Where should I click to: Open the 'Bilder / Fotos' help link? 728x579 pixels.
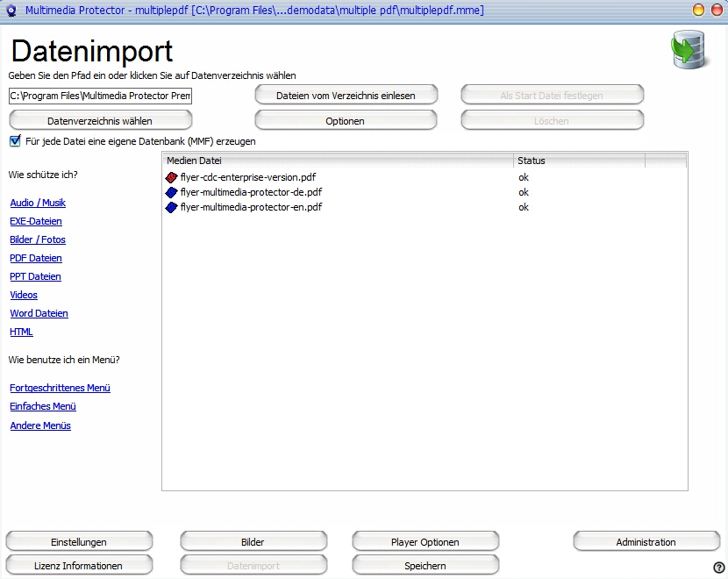(38, 239)
